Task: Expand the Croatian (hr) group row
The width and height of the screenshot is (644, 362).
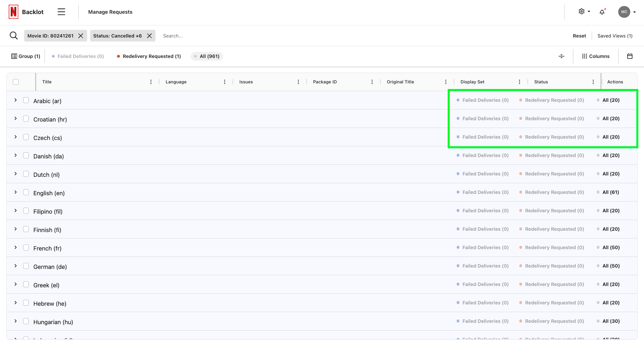Action: 15,119
